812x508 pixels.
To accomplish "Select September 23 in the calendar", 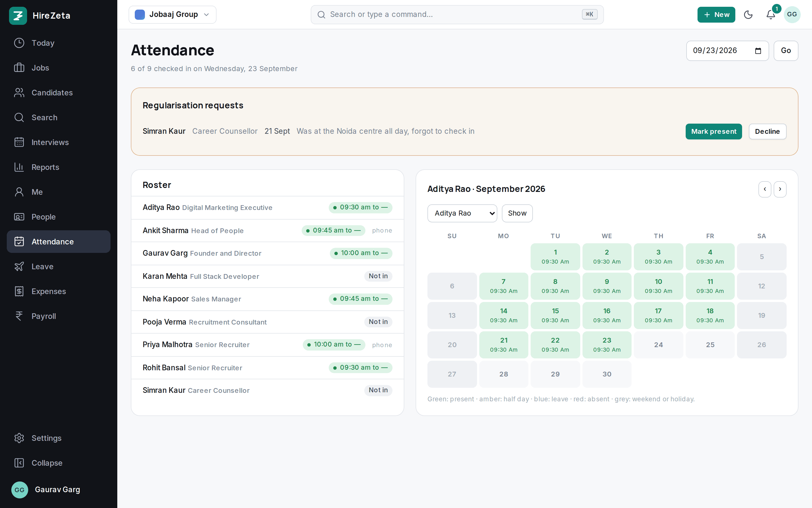I will 607,345.
